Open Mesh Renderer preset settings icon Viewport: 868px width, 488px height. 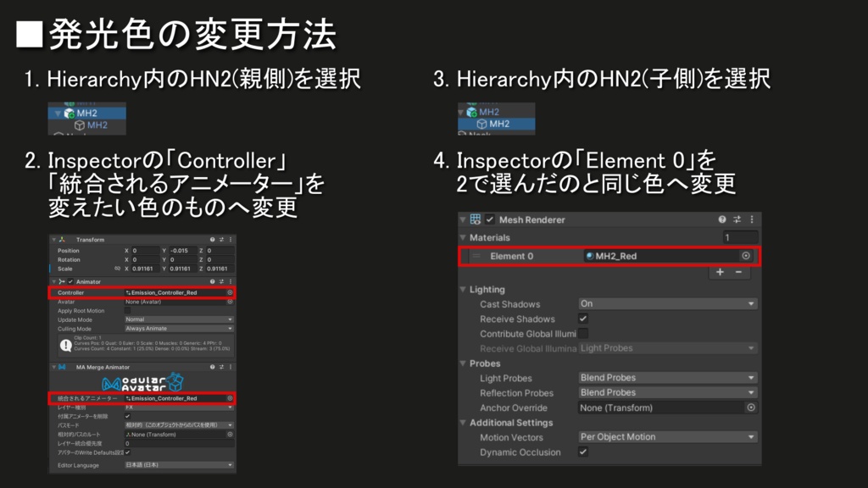pyautogui.click(x=737, y=219)
